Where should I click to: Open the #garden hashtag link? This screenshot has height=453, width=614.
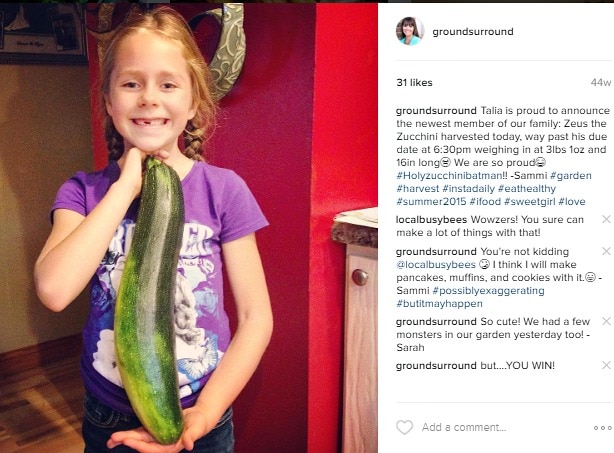pos(571,175)
